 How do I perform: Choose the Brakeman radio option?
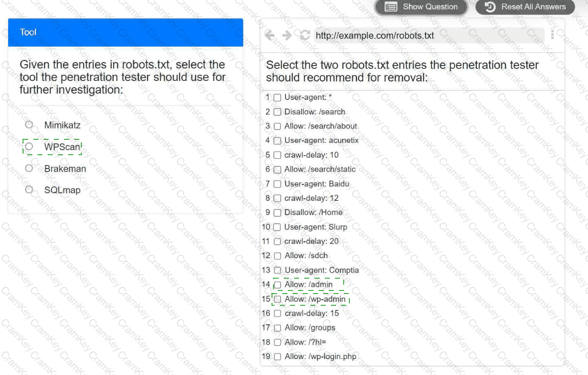(x=29, y=169)
